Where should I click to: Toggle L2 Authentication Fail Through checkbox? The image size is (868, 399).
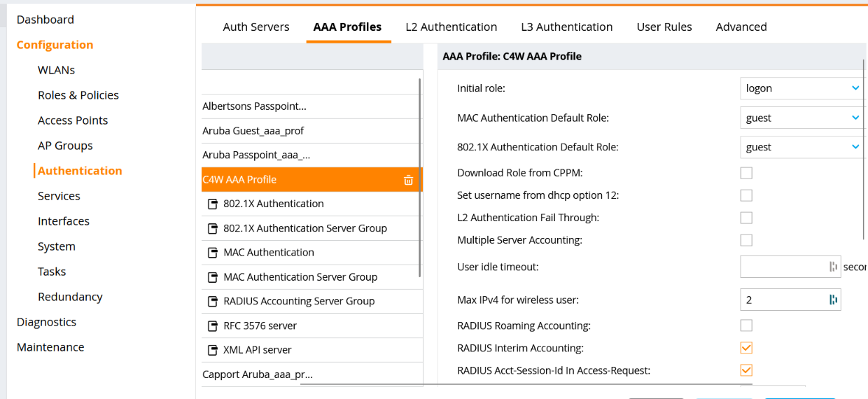point(746,218)
